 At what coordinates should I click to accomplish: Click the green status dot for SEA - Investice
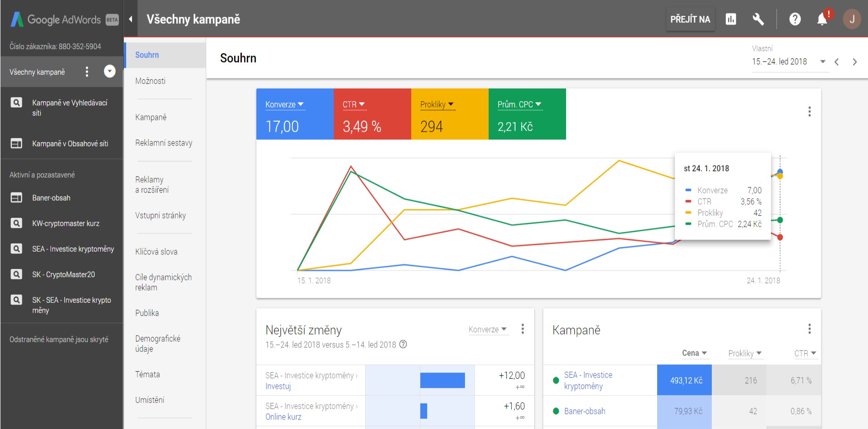[x=556, y=380]
